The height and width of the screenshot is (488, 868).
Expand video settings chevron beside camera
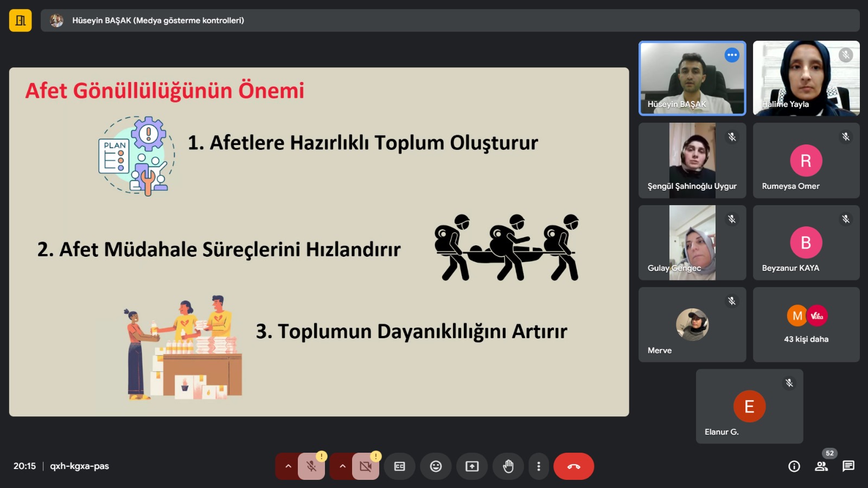(342, 466)
